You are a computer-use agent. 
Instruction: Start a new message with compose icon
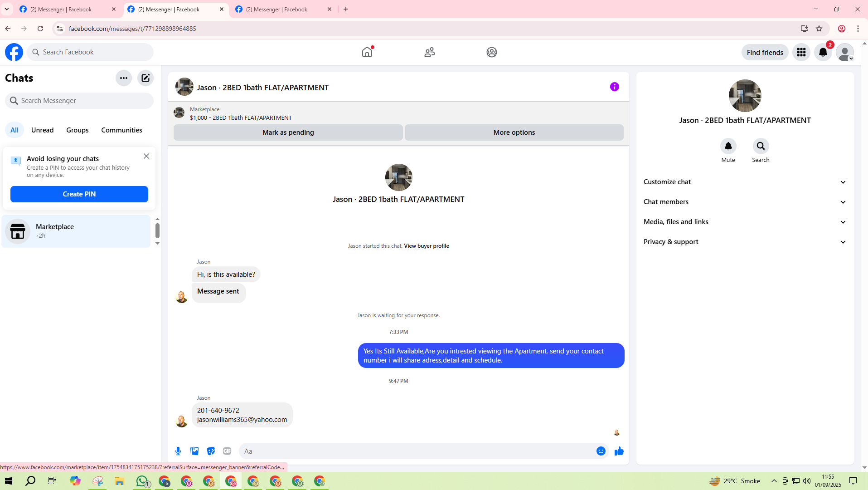coord(145,78)
